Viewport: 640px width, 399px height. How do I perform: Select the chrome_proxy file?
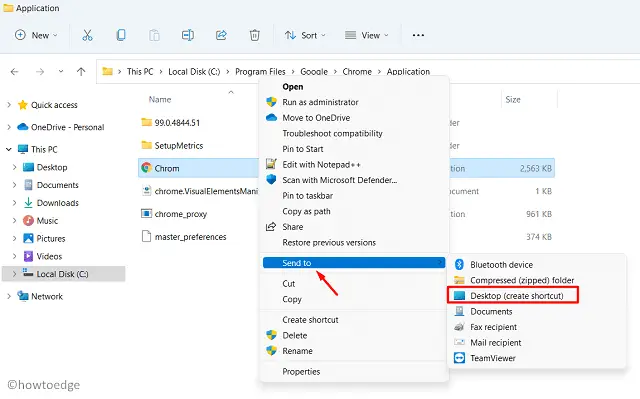point(180,214)
